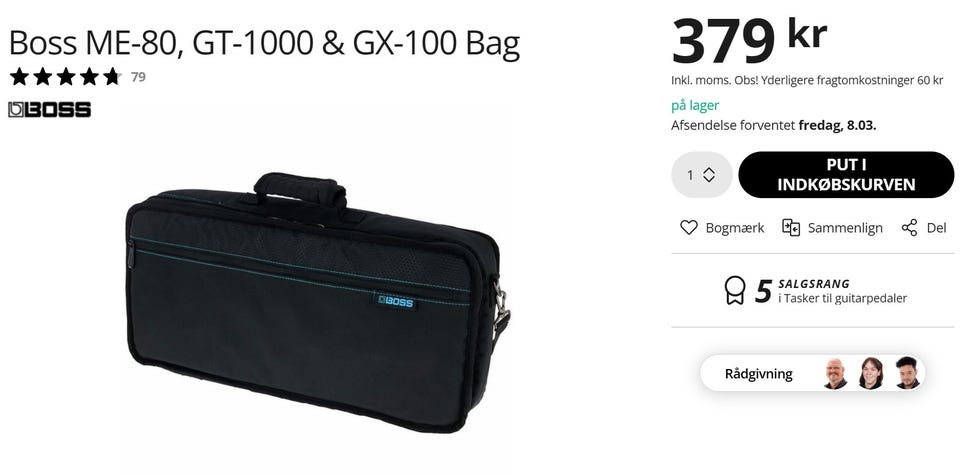Add item with PUT I INDKØBSKURVEN
This screenshot has width=960, height=475.
[x=846, y=175]
